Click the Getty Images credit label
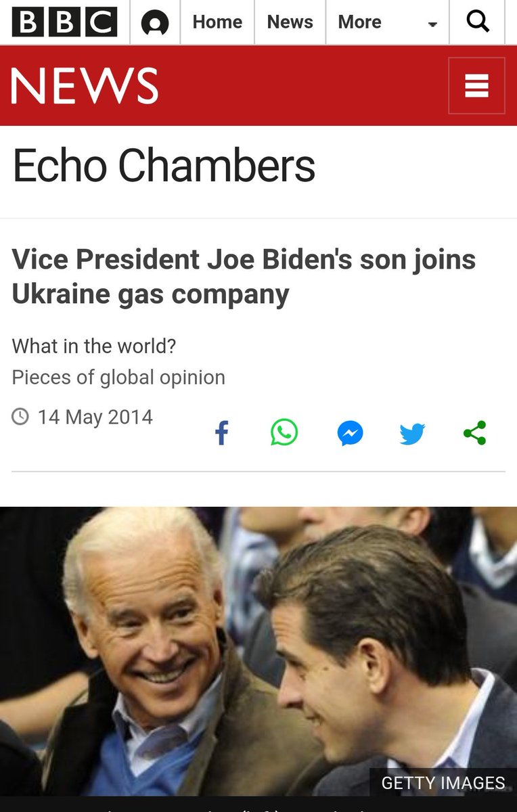 [443, 783]
